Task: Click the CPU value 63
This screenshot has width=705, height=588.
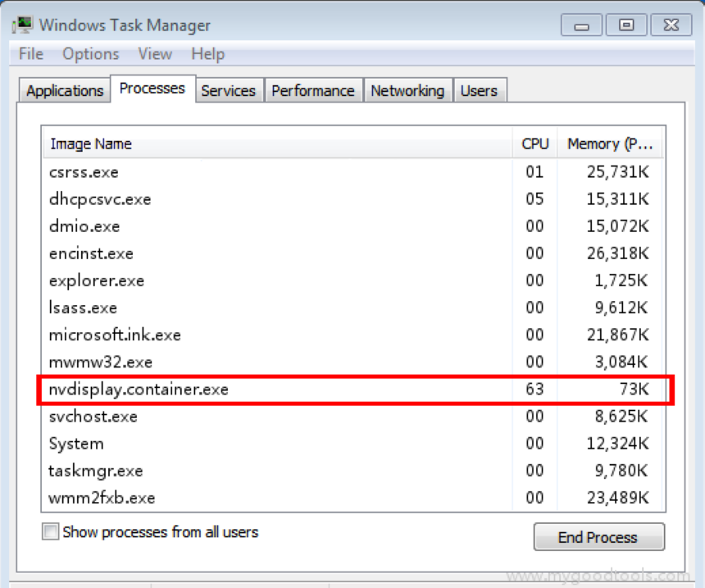Action: click(534, 389)
